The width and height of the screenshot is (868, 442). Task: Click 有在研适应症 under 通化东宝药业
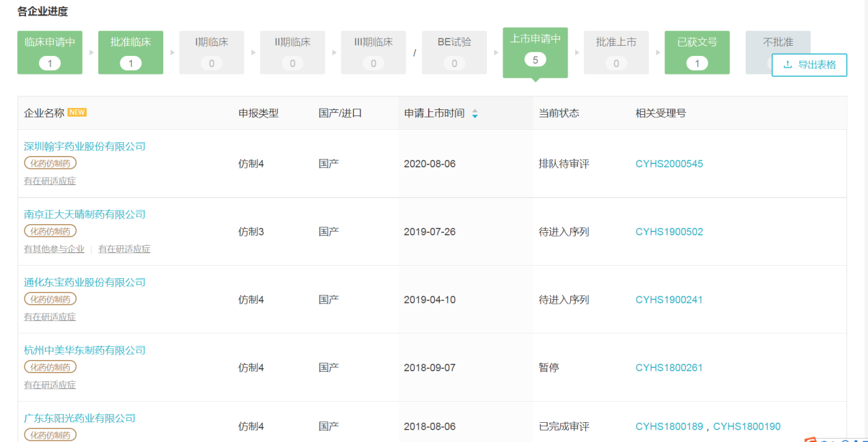tap(50, 317)
